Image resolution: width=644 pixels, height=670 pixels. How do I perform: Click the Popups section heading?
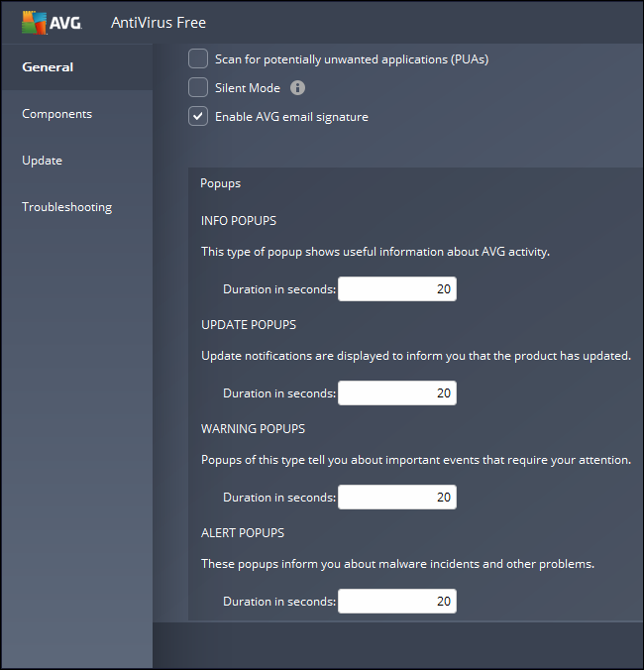[220, 183]
